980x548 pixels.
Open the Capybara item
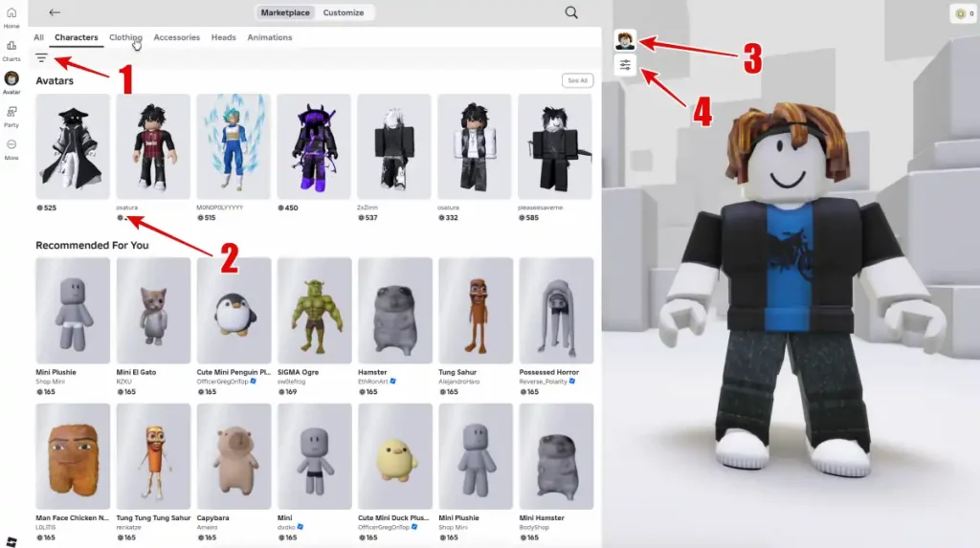234,456
